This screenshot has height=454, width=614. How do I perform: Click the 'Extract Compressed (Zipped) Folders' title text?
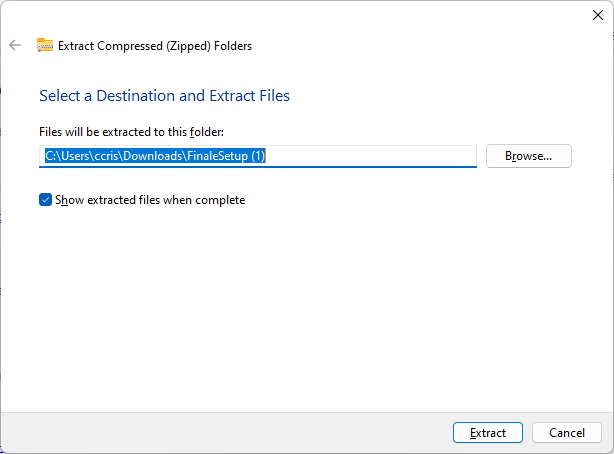[155, 45]
